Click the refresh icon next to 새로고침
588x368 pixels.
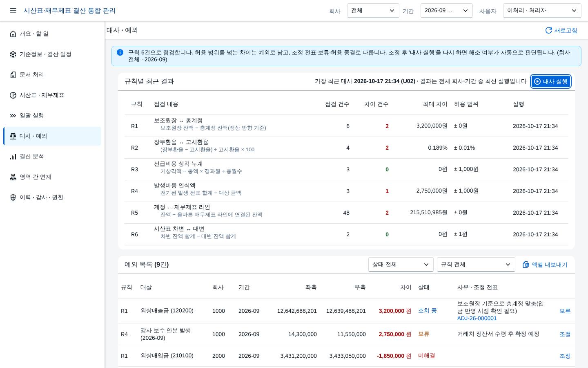[x=549, y=30]
